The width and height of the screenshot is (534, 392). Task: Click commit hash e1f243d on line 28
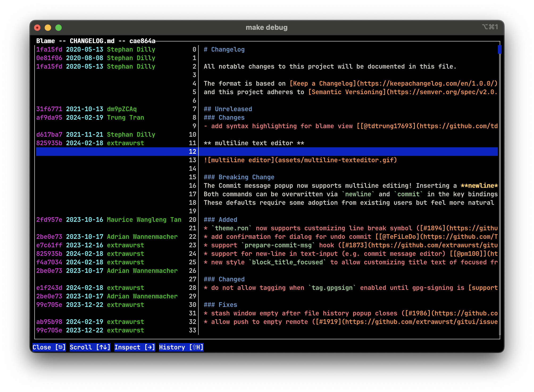tap(49, 288)
